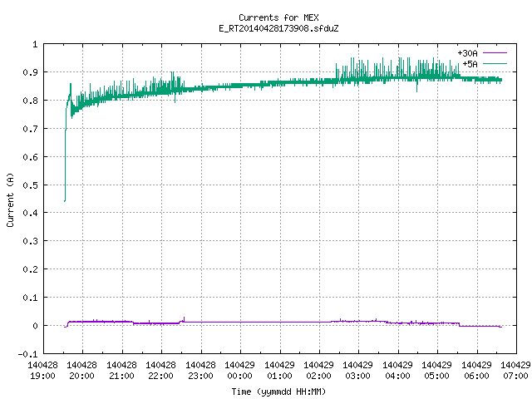The height and width of the screenshot is (399, 532).
Task: Click the x-axis tick 140428 23:00
Action: pos(200,370)
